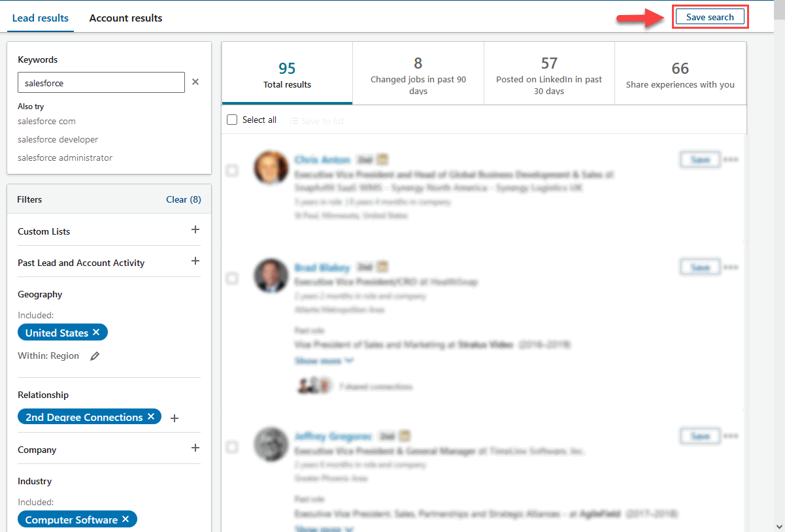Open Jeffrey Gregorec's profile photo
This screenshot has height=532, width=785.
pyautogui.click(x=271, y=444)
